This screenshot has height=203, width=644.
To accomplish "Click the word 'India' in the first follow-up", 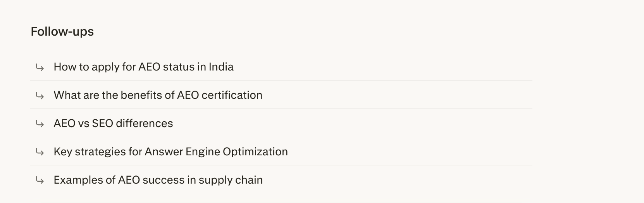I will pos(221,67).
